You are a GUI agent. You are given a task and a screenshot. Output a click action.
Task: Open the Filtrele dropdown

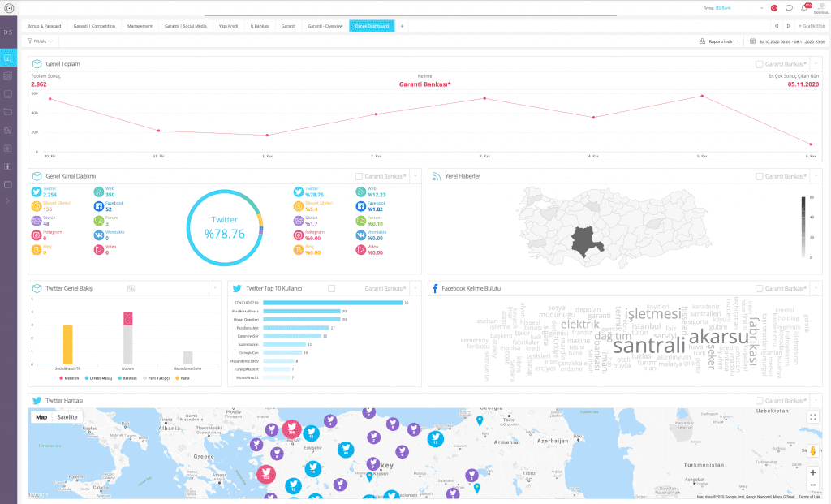pos(40,41)
